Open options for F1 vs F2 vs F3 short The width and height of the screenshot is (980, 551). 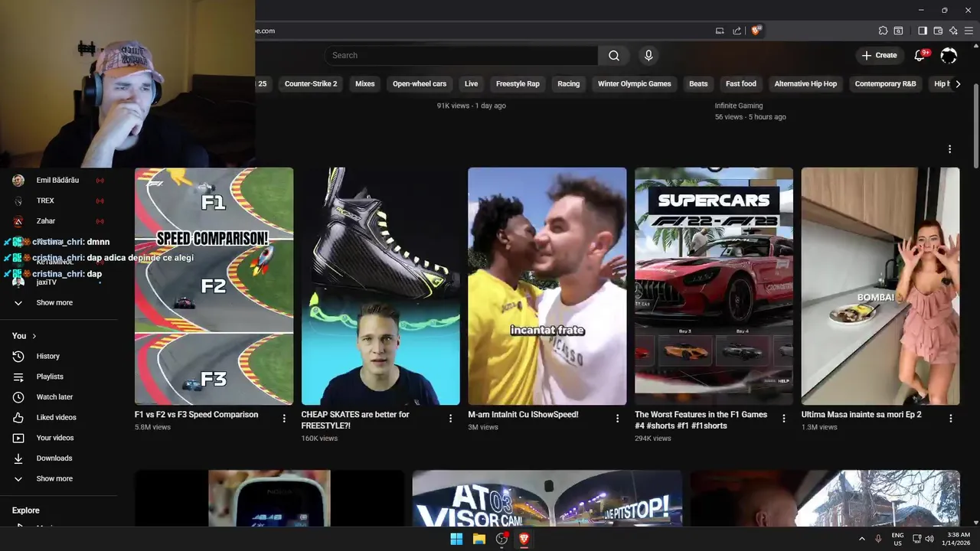point(284,419)
